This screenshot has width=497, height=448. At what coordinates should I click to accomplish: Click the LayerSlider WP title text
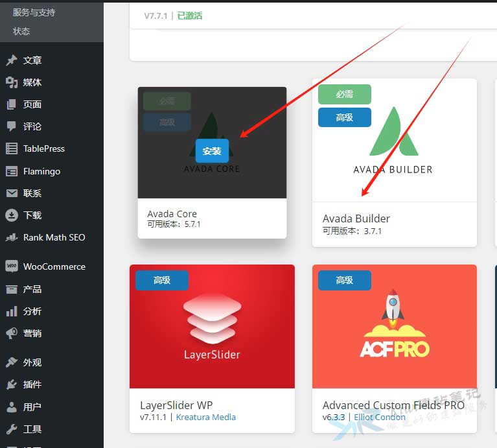(x=176, y=405)
